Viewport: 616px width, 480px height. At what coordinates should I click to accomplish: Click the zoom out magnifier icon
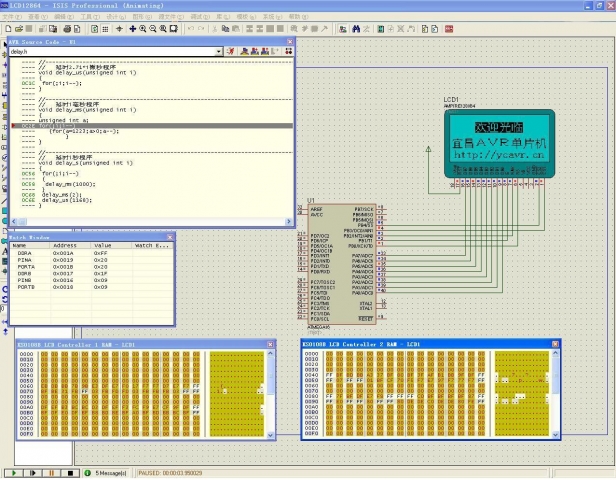[152, 29]
